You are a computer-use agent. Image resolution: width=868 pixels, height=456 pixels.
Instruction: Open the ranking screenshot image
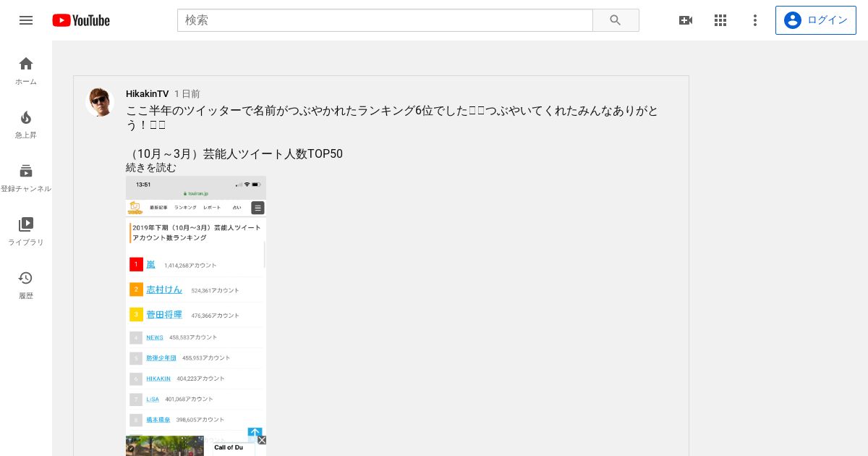point(196,316)
